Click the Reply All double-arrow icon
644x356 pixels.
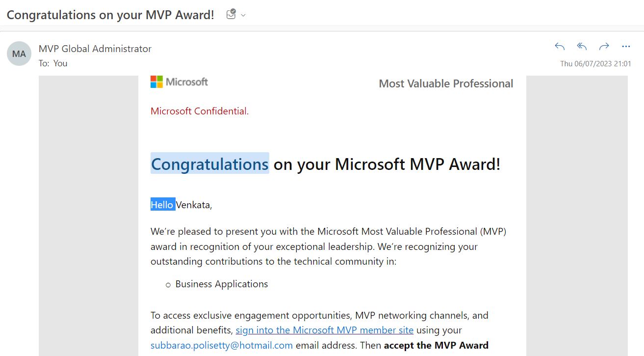(x=582, y=47)
